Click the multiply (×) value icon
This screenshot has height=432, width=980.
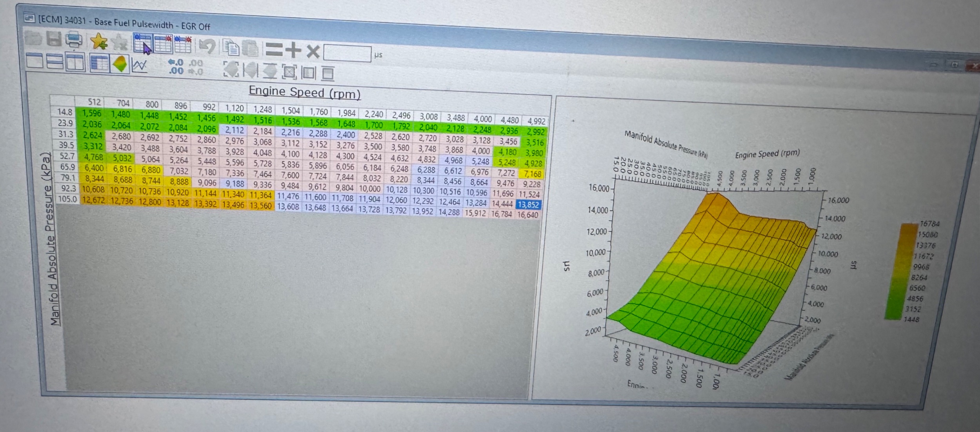(x=313, y=51)
